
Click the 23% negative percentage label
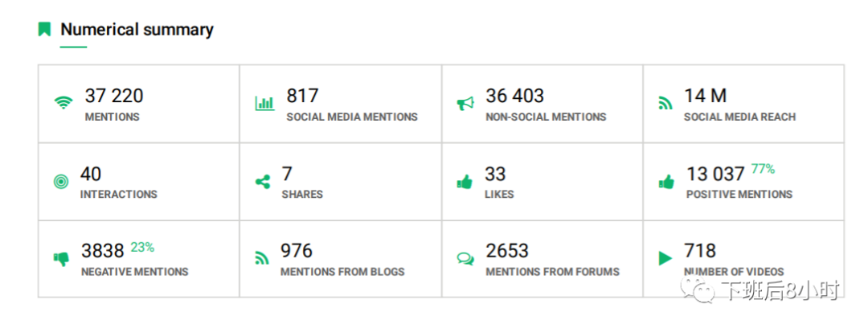[x=142, y=248]
